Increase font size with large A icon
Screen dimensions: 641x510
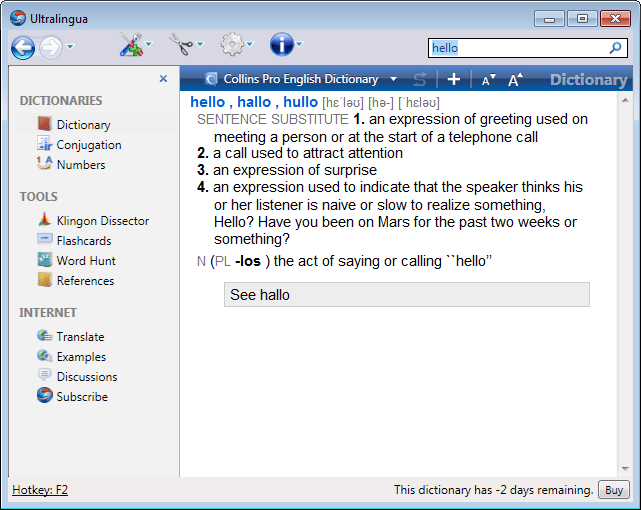(x=515, y=79)
